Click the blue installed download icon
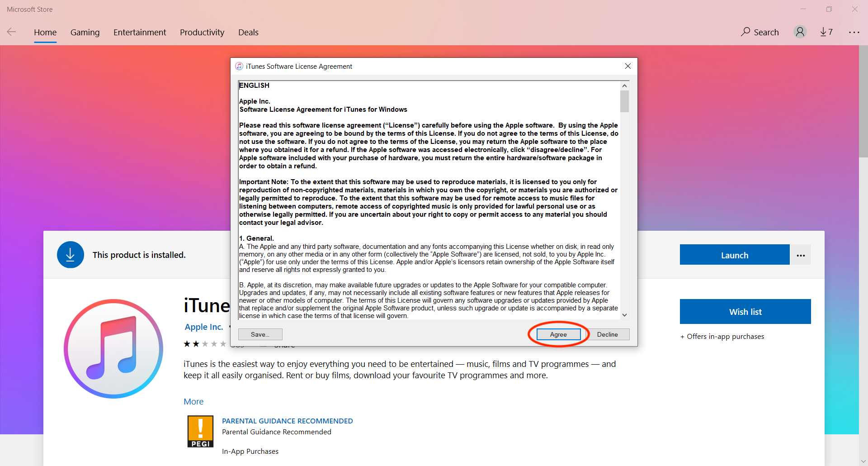Image resolution: width=868 pixels, height=466 pixels. pos(71,255)
